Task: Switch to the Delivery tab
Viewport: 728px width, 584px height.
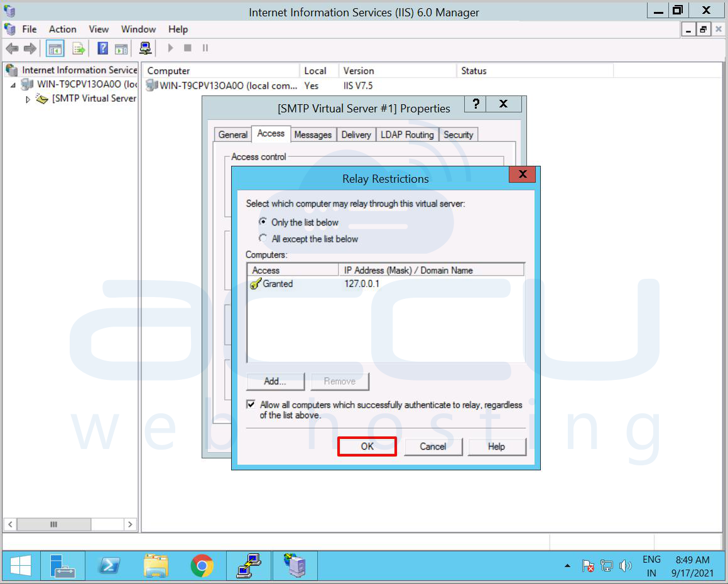Action: coord(356,134)
